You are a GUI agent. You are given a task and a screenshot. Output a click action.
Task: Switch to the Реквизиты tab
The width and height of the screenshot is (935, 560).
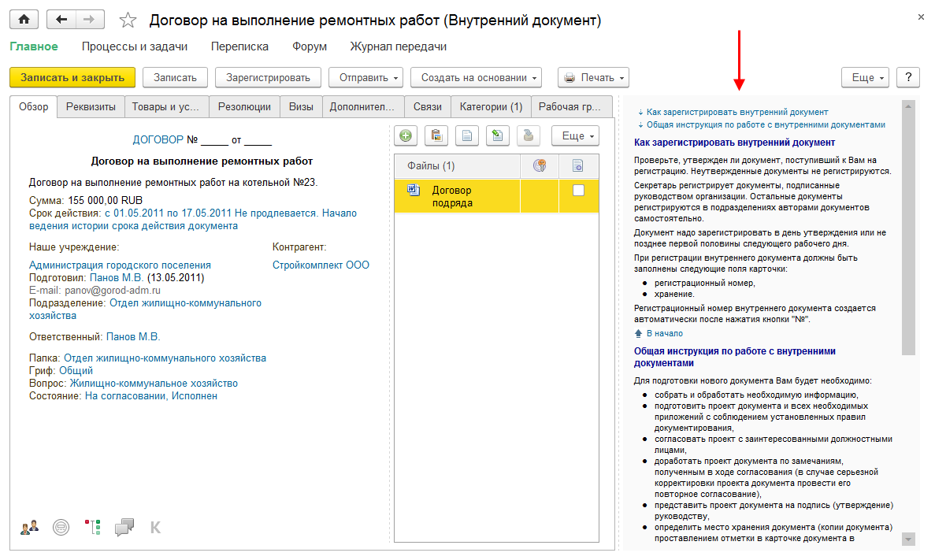point(91,107)
